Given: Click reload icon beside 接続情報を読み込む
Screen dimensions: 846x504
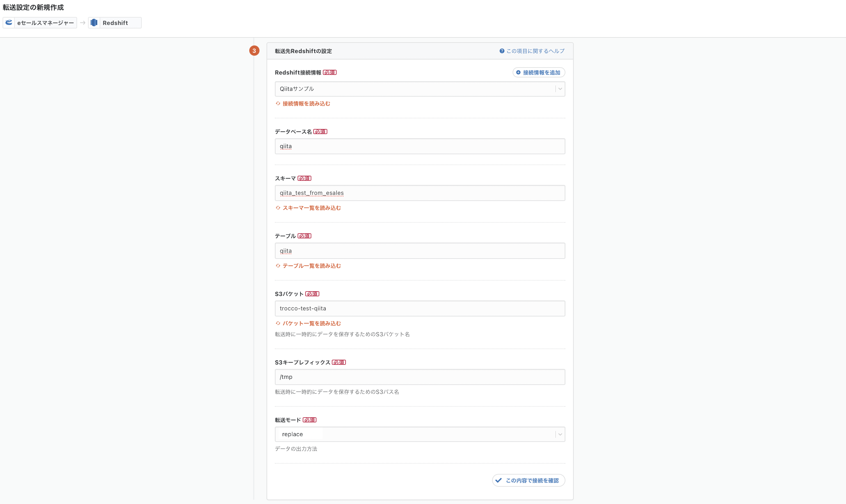Looking at the screenshot, I should point(278,104).
